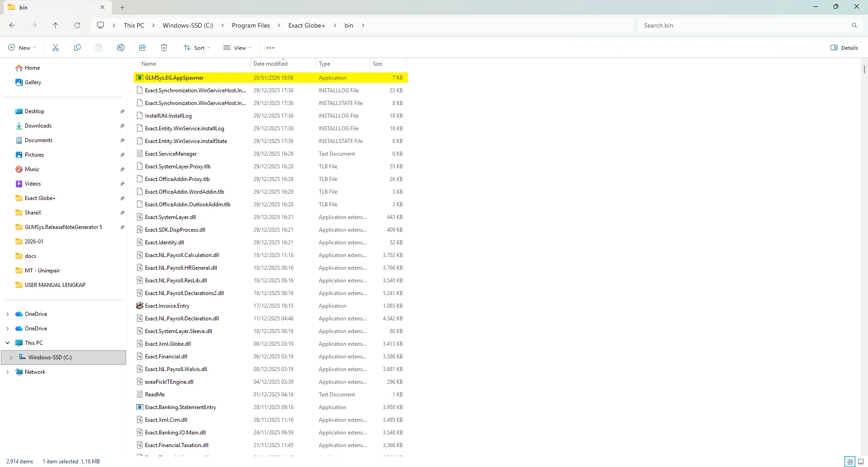Switch to large thumbnails view in status bar
The height and width of the screenshot is (467, 868).
click(x=861, y=462)
